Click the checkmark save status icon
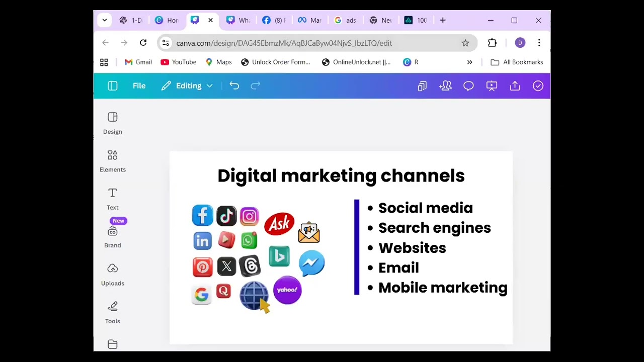Screen dimensions: 644x362 click(x=538, y=86)
